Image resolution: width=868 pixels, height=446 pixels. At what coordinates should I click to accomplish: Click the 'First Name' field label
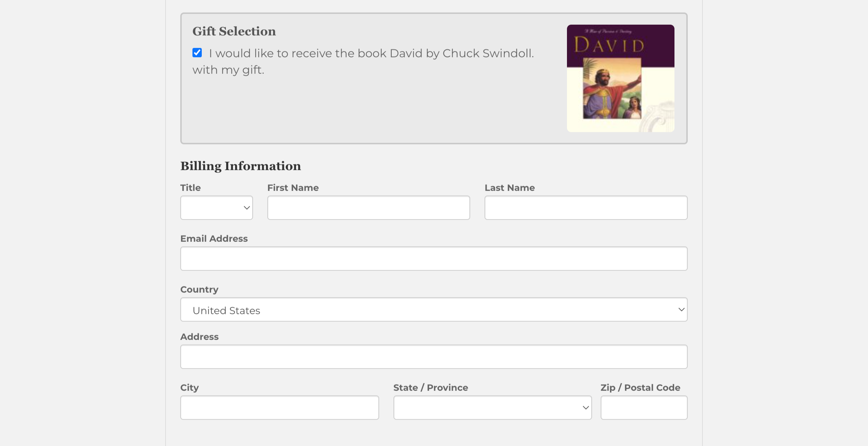tap(293, 188)
